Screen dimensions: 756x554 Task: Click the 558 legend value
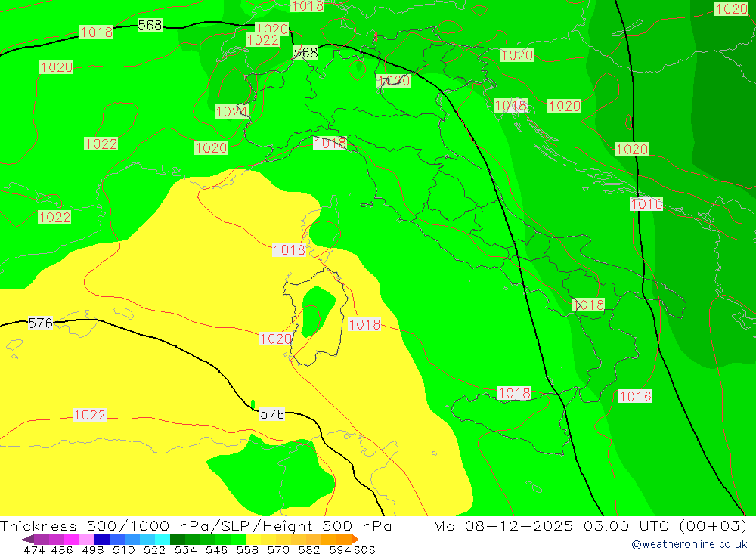pyautogui.click(x=247, y=549)
